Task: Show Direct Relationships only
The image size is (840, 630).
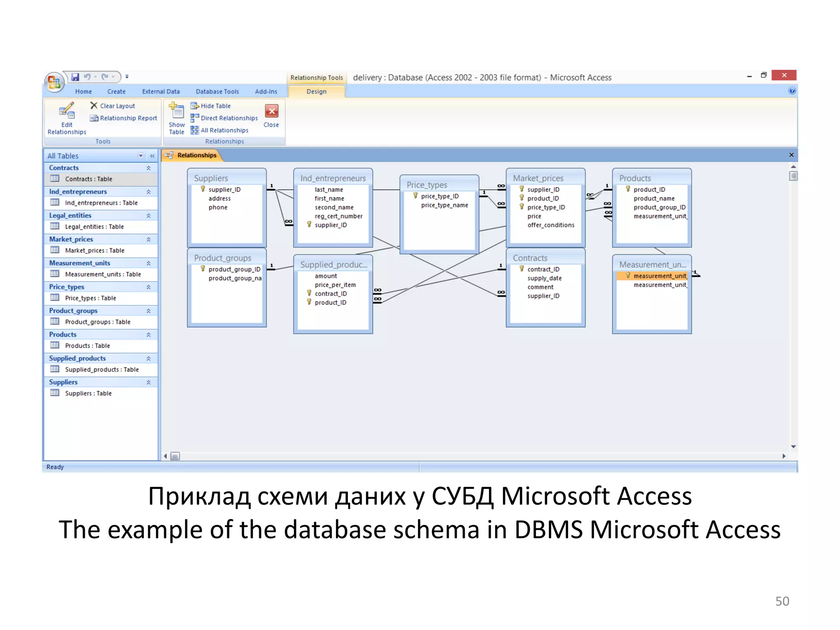Action: [x=224, y=118]
